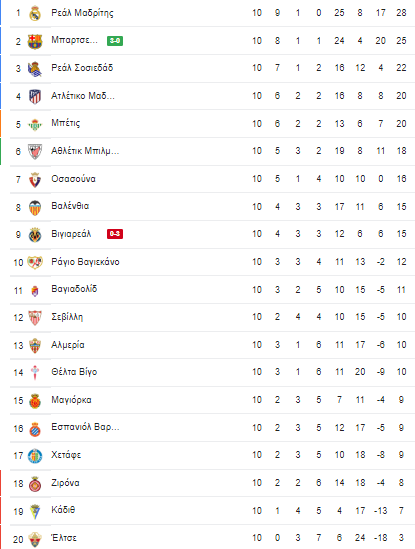The height and width of the screenshot is (549, 415).
Task: Click the Athletic Bilbao crest icon
Action: 35,152
